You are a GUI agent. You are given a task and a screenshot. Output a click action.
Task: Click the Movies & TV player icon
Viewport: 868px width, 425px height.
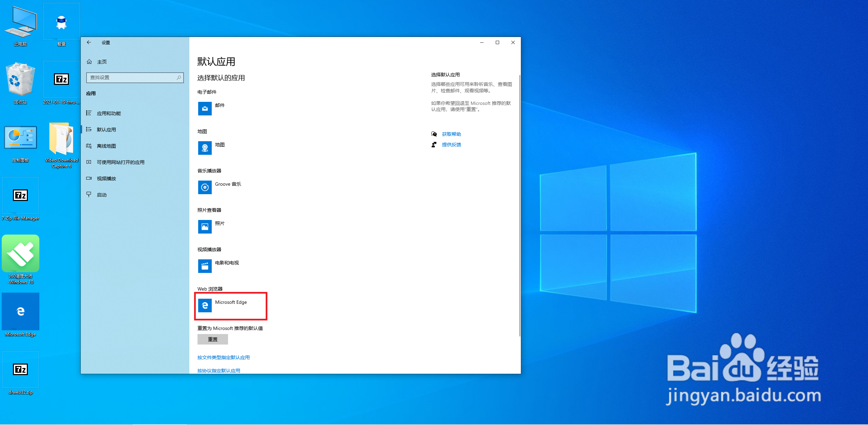[x=205, y=266]
